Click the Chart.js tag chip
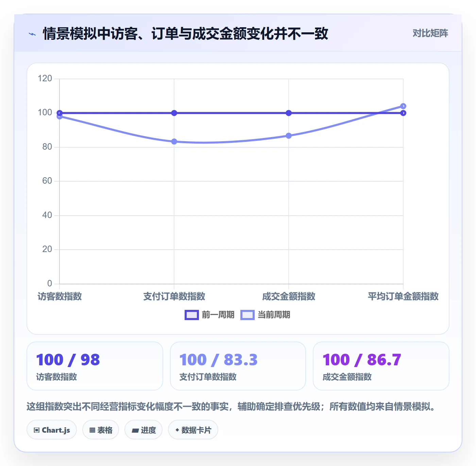Image resolution: width=476 pixels, height=466 pixels. [x=52, y=430]
